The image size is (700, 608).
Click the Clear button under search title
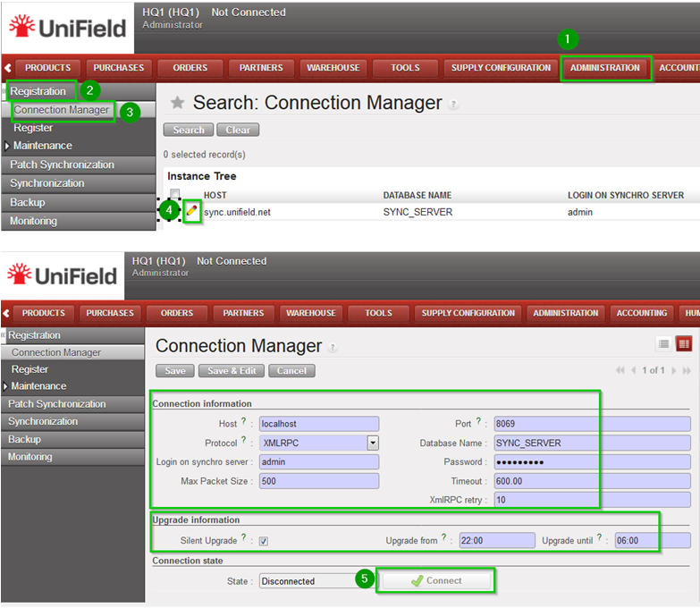(x=238, y=130)
